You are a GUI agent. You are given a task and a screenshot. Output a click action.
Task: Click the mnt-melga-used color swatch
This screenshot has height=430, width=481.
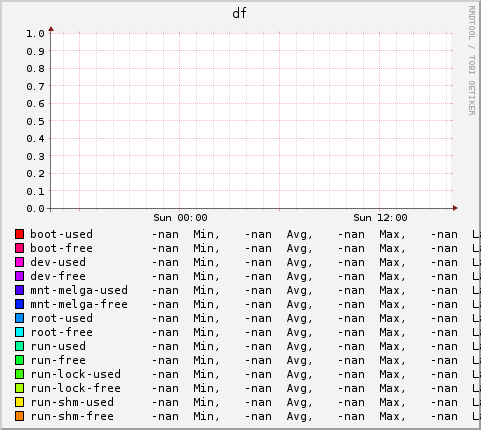pos(19,290)
